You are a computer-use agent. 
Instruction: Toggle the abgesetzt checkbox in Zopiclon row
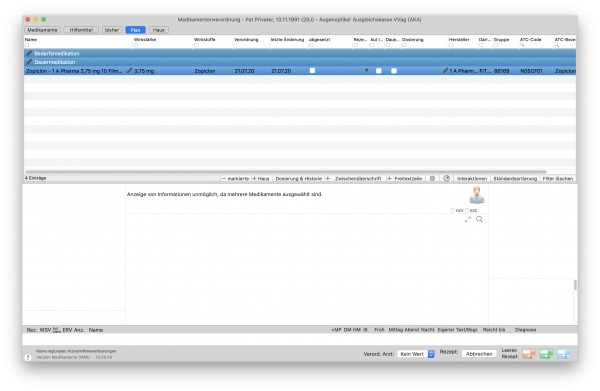click(312, 70)
